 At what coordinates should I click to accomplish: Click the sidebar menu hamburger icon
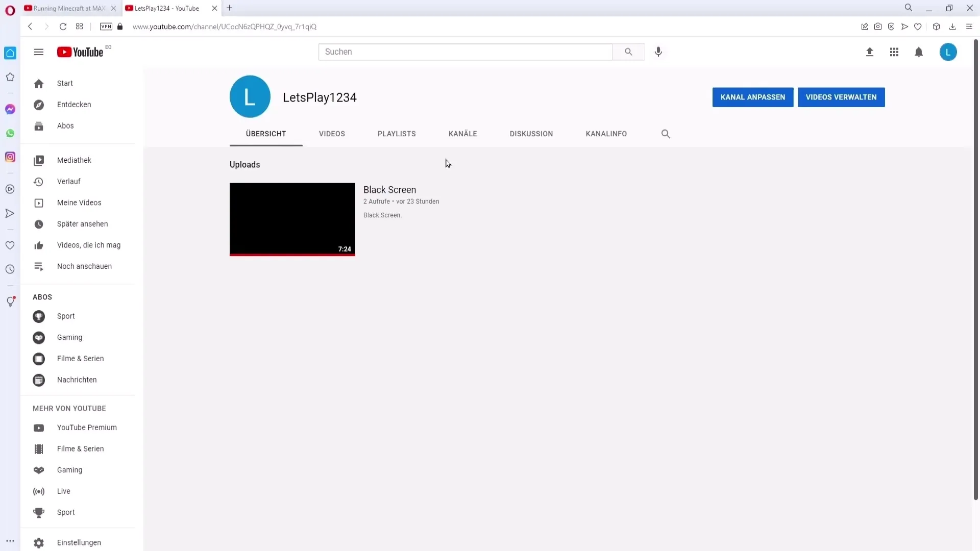click(38, 52)
